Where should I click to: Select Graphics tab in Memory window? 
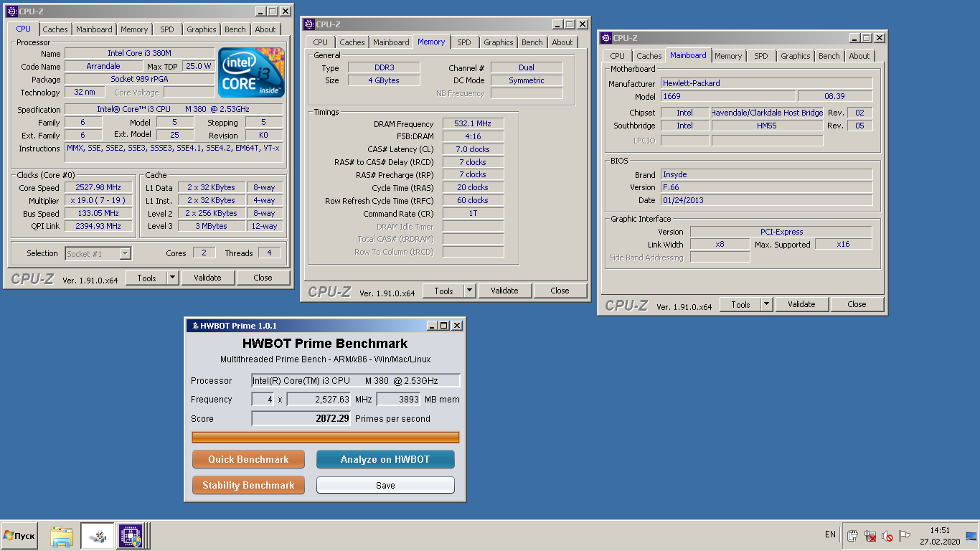pyautogui.click(x=498, y=42)
